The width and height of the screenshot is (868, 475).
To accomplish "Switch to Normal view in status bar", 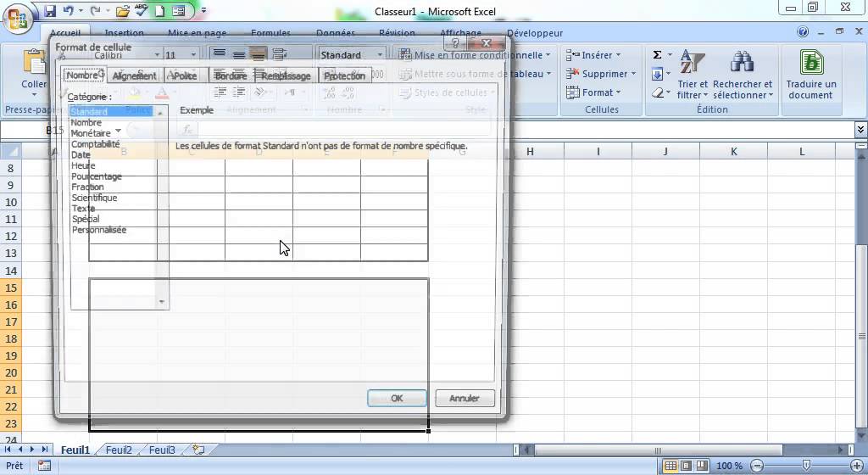I will (x=670, y=467).
